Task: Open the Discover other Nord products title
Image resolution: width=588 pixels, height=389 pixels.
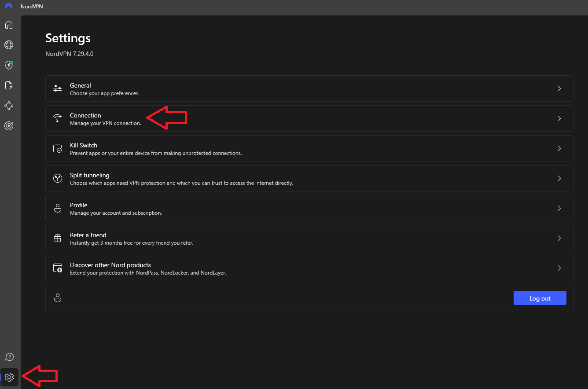Action: [x=110, y=265]
